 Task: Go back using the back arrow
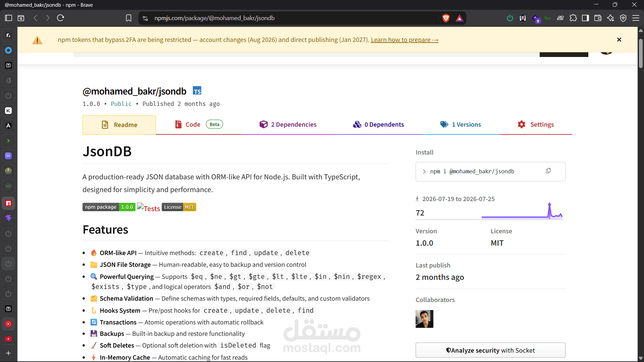[36, 18]
